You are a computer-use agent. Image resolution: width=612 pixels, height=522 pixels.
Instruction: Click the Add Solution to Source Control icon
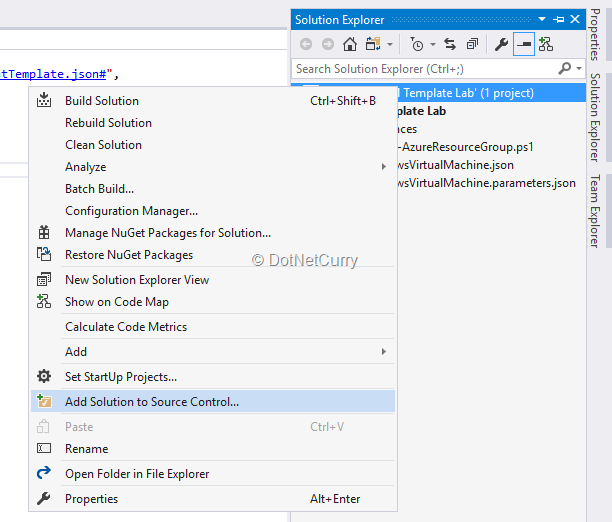coord(44,401)
